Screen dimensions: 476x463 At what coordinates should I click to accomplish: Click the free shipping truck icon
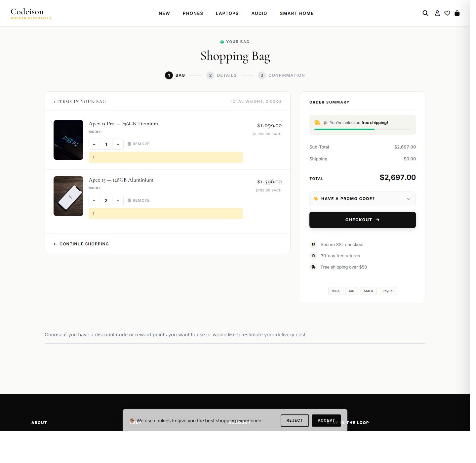313,267
